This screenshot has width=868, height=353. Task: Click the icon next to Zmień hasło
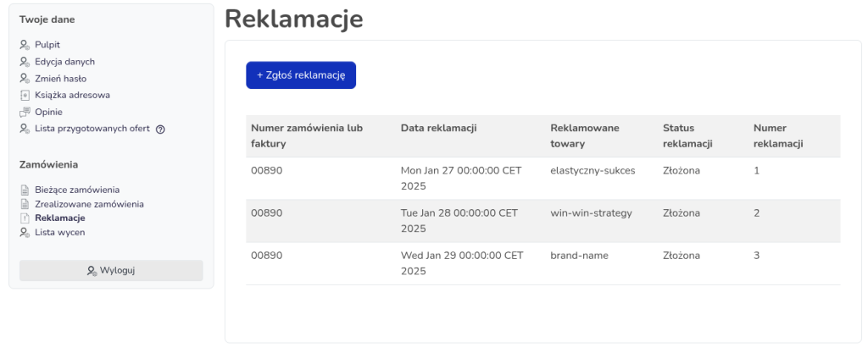point(25,79)
